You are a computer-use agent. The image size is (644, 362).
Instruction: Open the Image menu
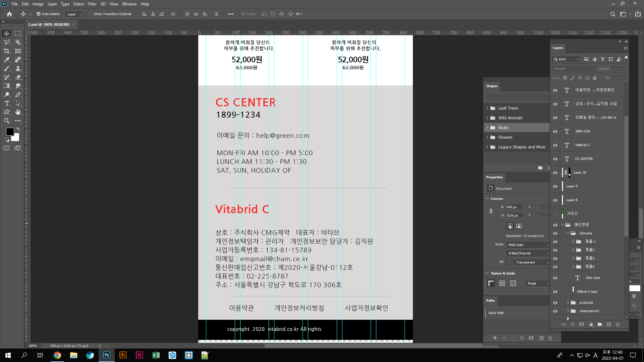[38, 4]
